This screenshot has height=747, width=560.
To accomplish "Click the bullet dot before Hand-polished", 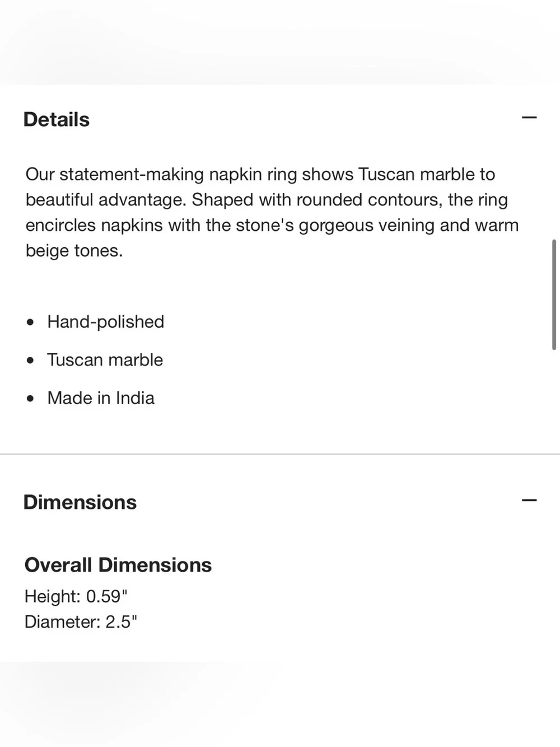I will (x=30, y=322).
